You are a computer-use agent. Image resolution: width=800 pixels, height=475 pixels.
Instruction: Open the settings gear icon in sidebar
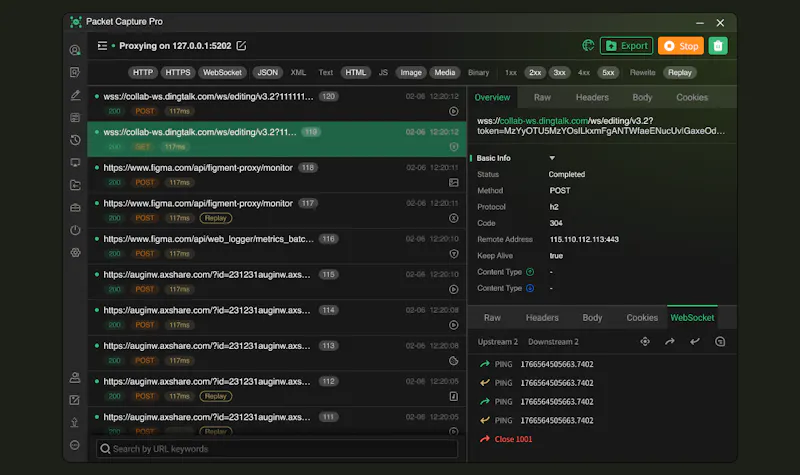tap(75, 253)
